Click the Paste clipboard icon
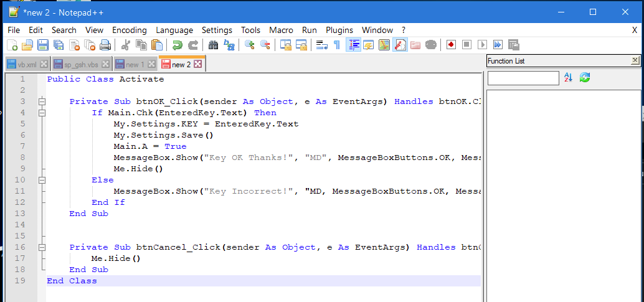 point(157,45)
